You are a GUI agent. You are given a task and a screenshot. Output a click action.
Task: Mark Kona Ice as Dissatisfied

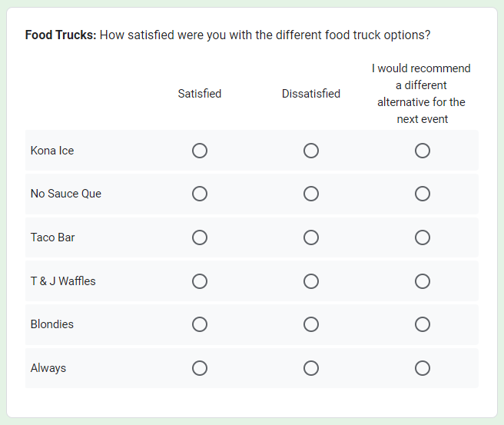pos(311,151)
